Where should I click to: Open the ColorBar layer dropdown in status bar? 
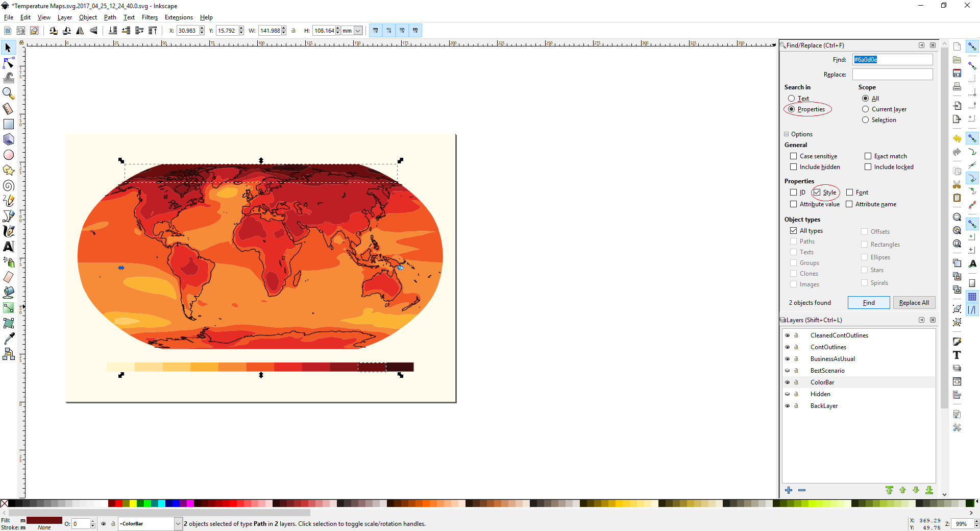click(x=178, y=524)
